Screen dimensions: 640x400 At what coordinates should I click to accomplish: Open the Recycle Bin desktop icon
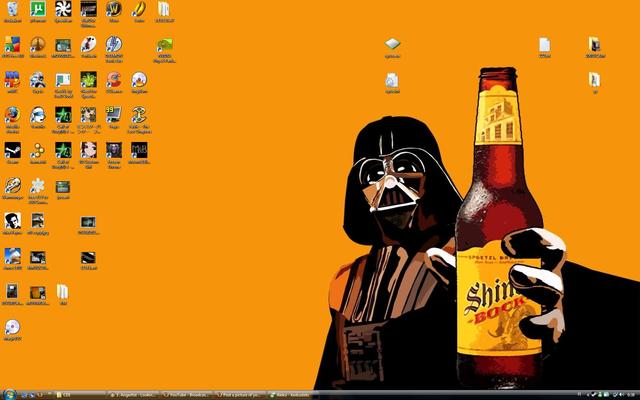click(13, 9)
